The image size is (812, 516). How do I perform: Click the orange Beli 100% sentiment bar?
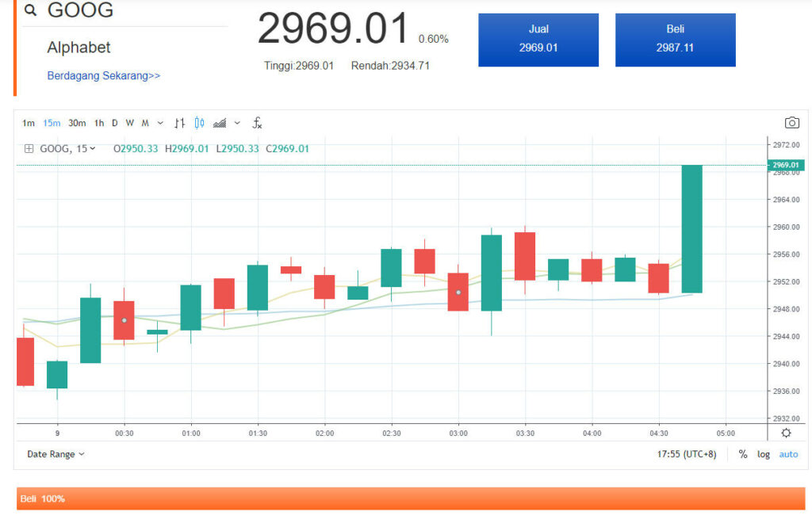click(x=411, y=499)
